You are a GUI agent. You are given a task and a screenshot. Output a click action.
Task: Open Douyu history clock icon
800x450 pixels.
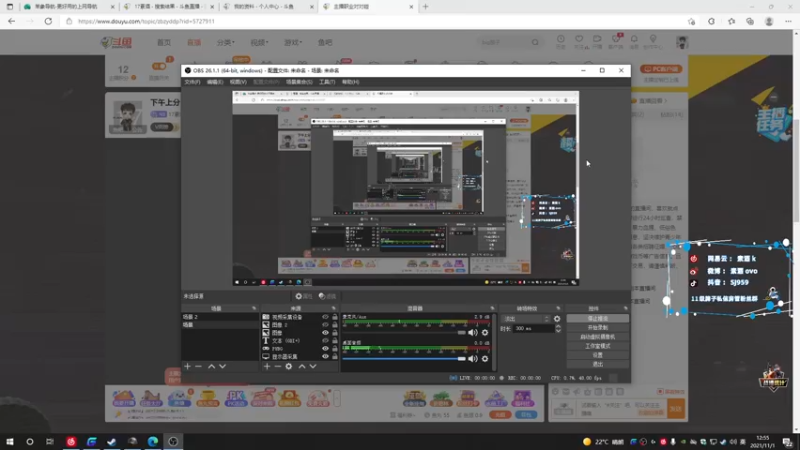coord(561,41)
